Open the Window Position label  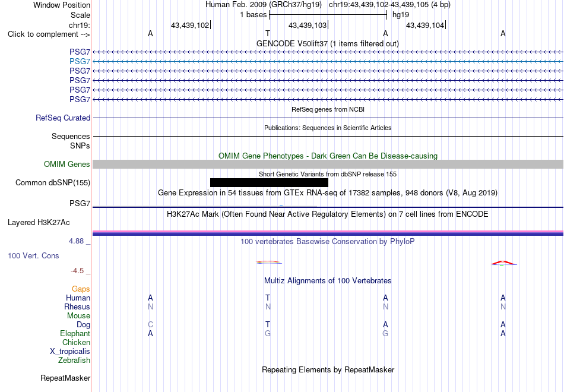[x=62, y=5]
